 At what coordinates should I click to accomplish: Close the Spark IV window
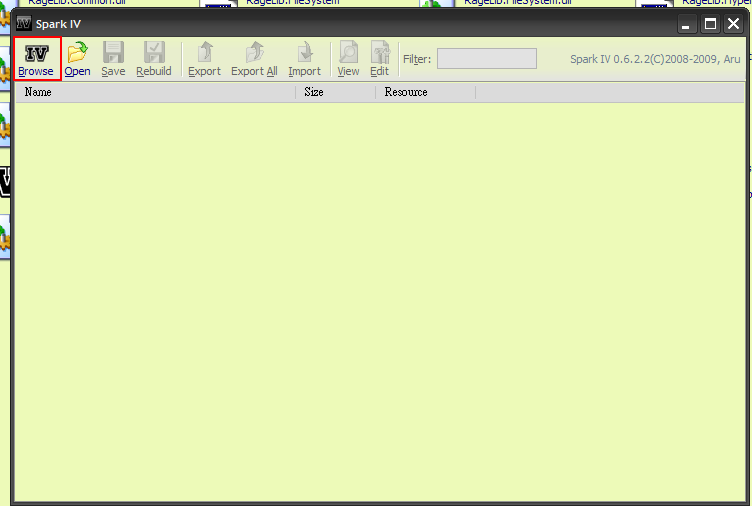[733, 24]
